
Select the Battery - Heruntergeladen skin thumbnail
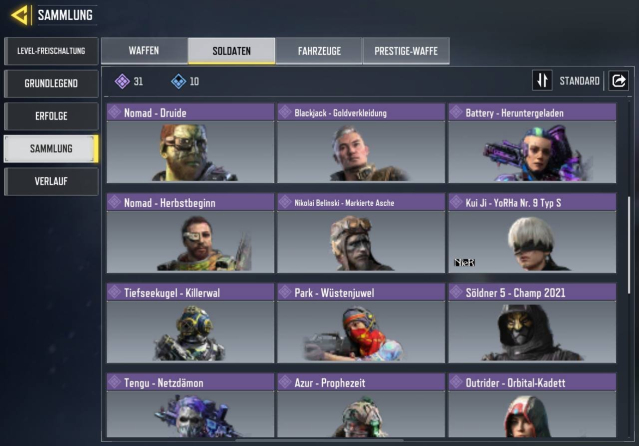pos(532,152)
